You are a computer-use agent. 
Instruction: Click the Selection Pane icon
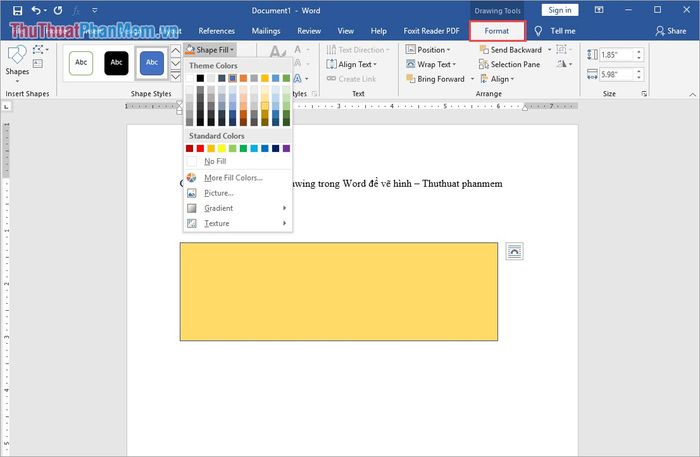pyautogui.click(x=483, y=64)
